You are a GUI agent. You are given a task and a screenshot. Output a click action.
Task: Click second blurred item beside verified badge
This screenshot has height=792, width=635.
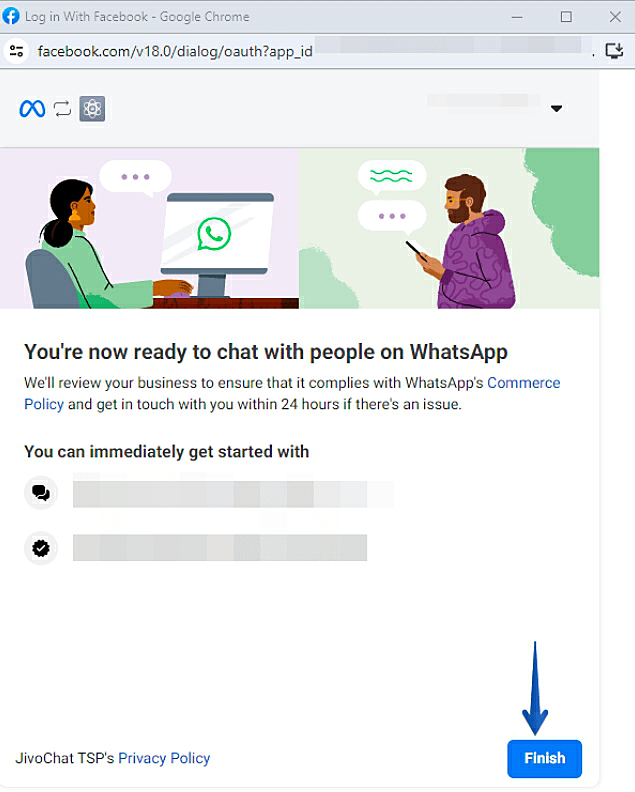pos(220,548)
